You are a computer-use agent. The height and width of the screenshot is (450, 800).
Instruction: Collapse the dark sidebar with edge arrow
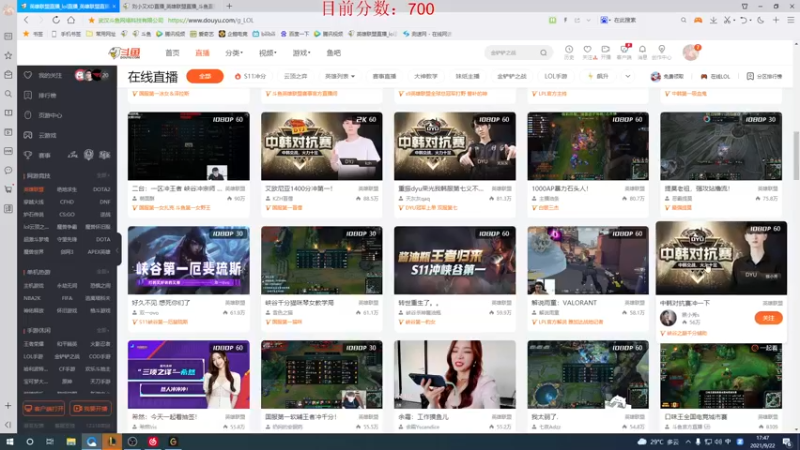click(x=117, y=250)
